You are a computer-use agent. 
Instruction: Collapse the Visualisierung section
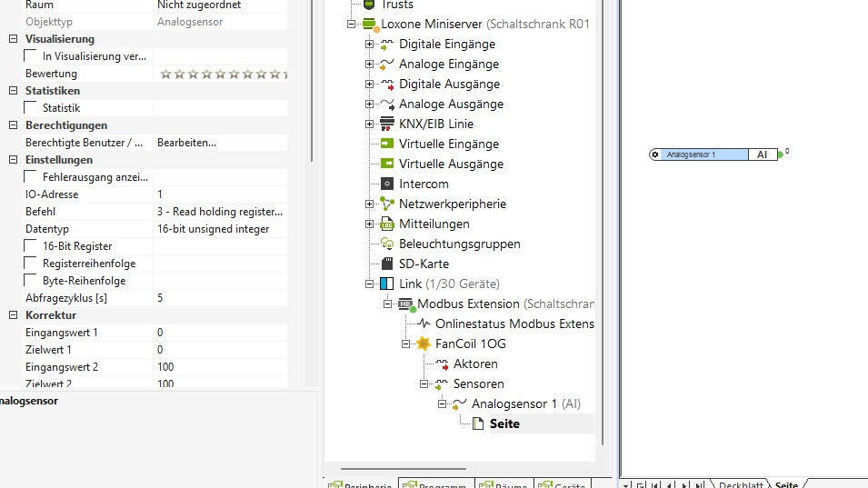click(14, 39)
